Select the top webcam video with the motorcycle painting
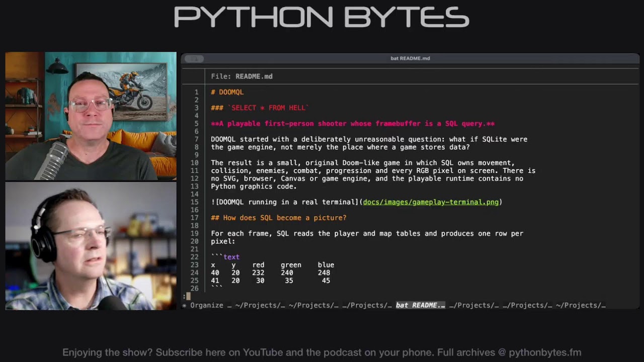This screenshot has height=362, width=644. [x=91, y=116]
